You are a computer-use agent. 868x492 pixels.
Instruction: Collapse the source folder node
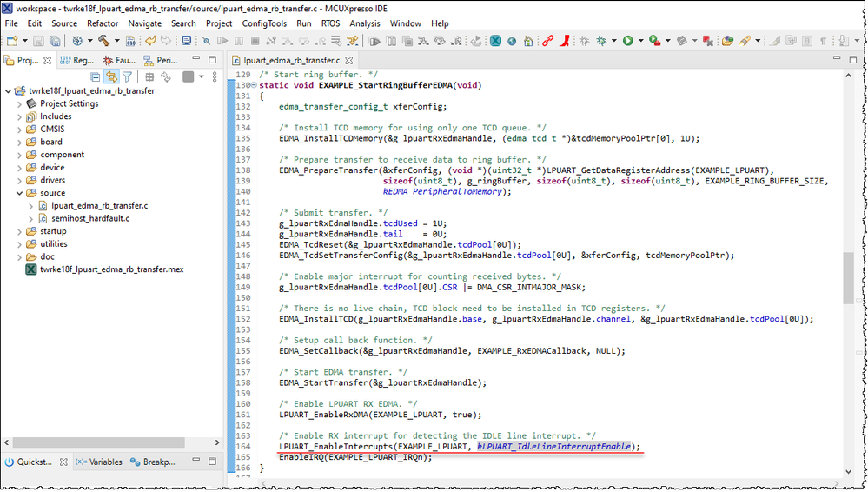[19, 193]
